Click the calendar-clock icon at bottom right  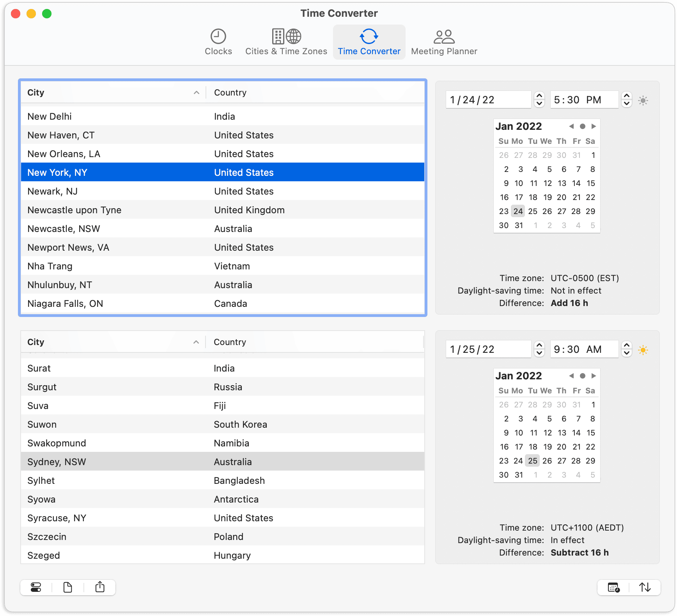click(x=613, y=587)
